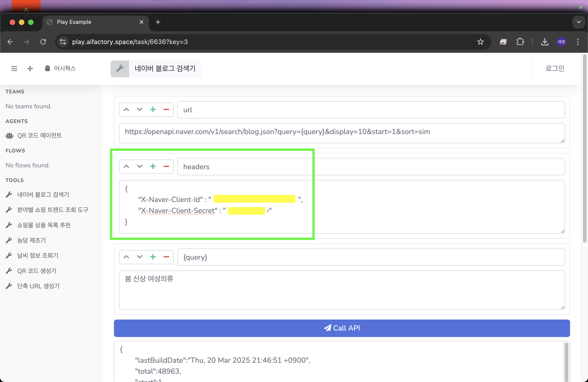Go back in browser history
This screenshot has width=588, height=382.
click(x=10, y=42)
